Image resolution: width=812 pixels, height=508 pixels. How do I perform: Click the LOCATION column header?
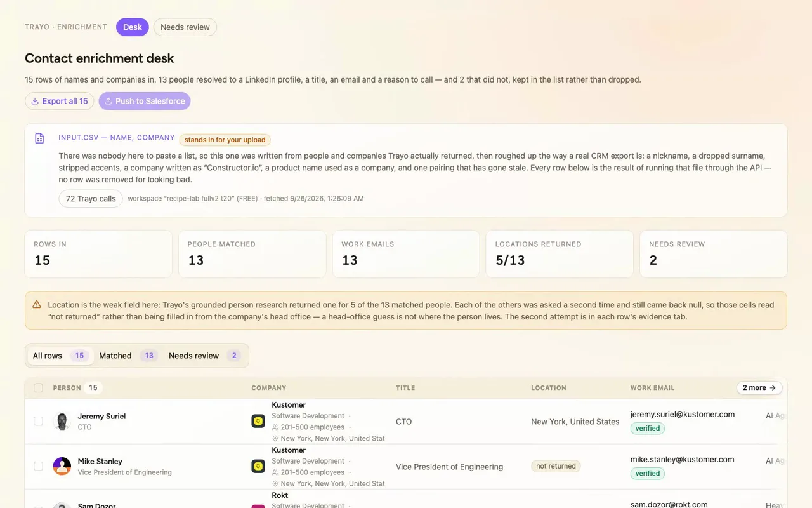coord(549,388)
